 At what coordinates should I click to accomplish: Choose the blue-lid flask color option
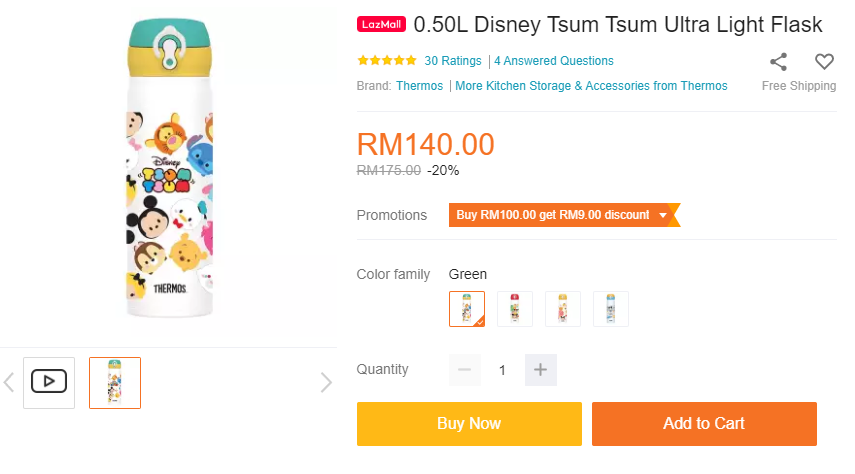(611, 309)
